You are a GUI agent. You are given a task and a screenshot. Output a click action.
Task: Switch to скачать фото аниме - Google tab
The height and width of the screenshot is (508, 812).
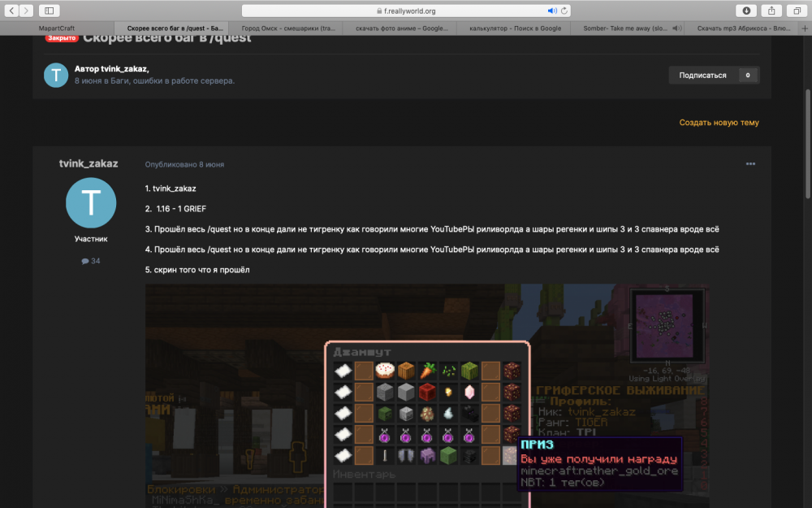(401, 28)
